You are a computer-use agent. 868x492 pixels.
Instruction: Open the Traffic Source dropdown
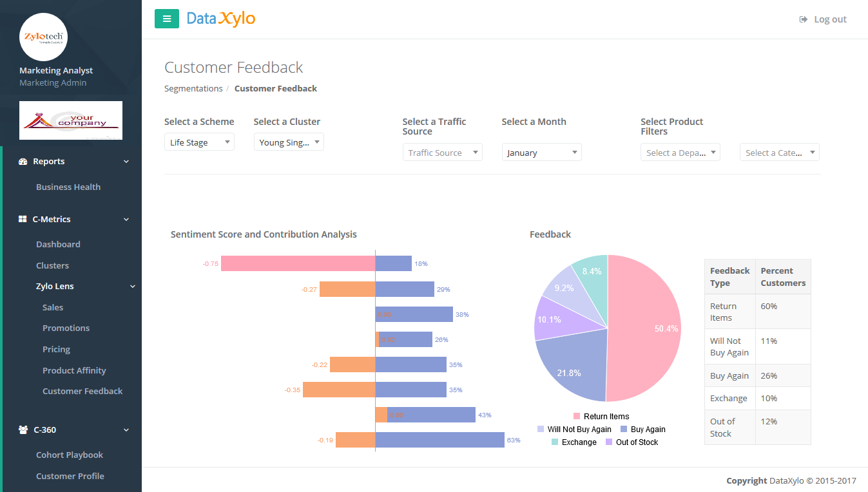point(442,153)
